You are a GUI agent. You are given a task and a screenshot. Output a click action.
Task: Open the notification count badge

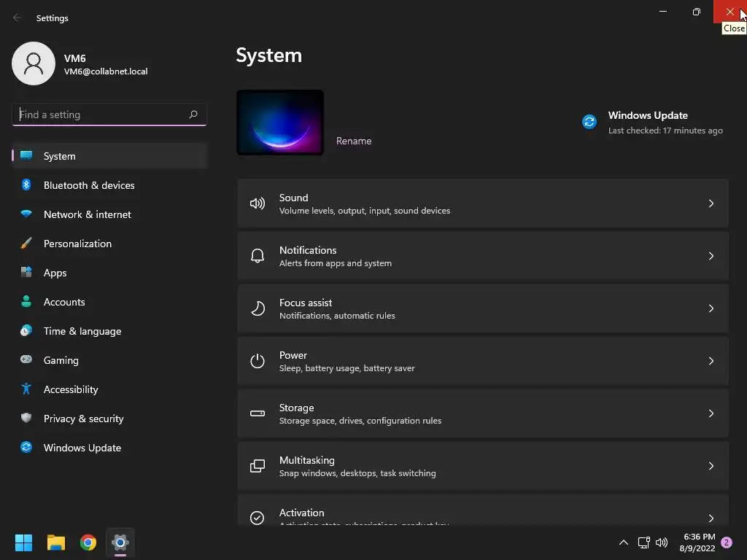point(727,542)
